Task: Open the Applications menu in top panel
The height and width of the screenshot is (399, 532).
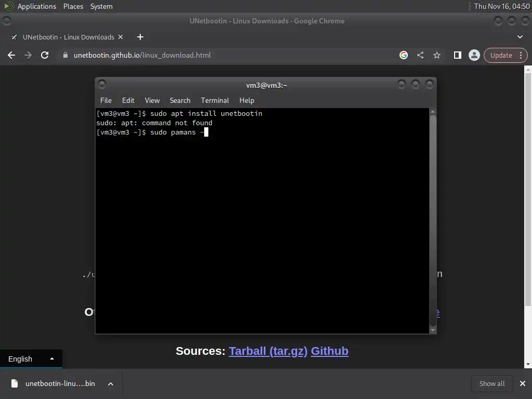Action: tap(37, 6)
